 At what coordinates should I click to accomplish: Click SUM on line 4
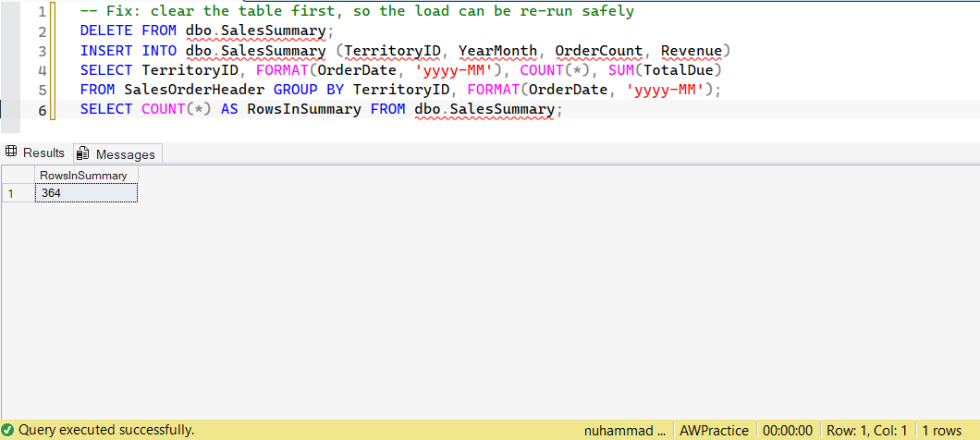tap(621, 70)
